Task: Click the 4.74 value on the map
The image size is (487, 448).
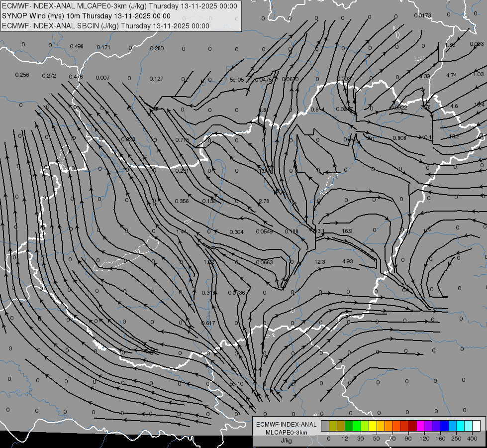Action: click(452, 75)
